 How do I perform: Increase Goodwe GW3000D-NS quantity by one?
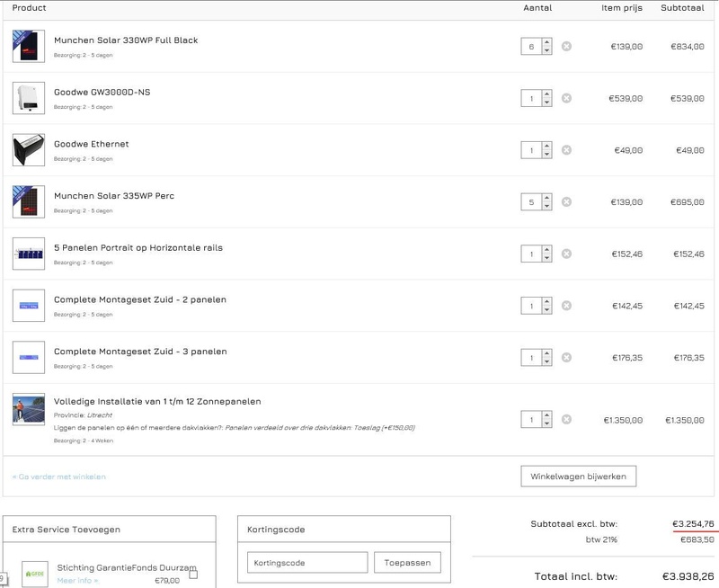click(x=546, y=94)
